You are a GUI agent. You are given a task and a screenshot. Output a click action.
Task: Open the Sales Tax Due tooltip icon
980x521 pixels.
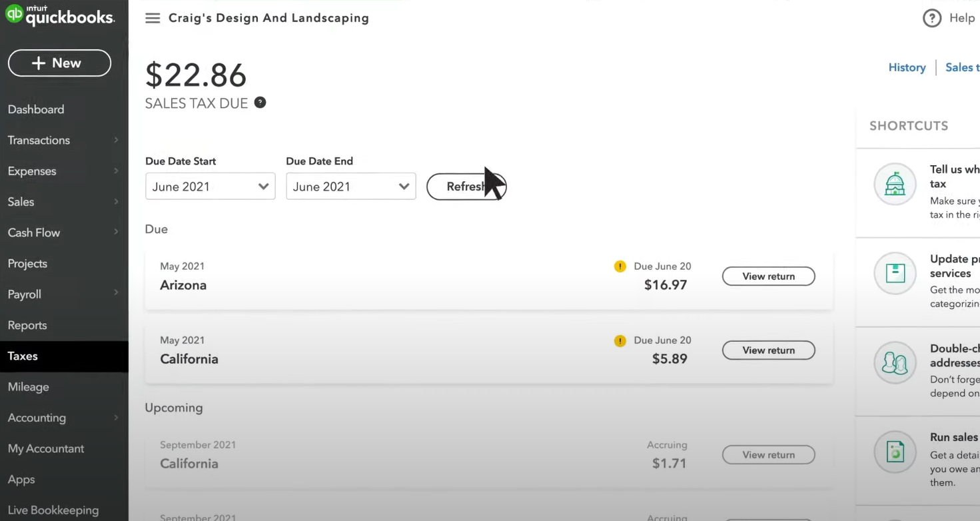(x=260, y=103)
